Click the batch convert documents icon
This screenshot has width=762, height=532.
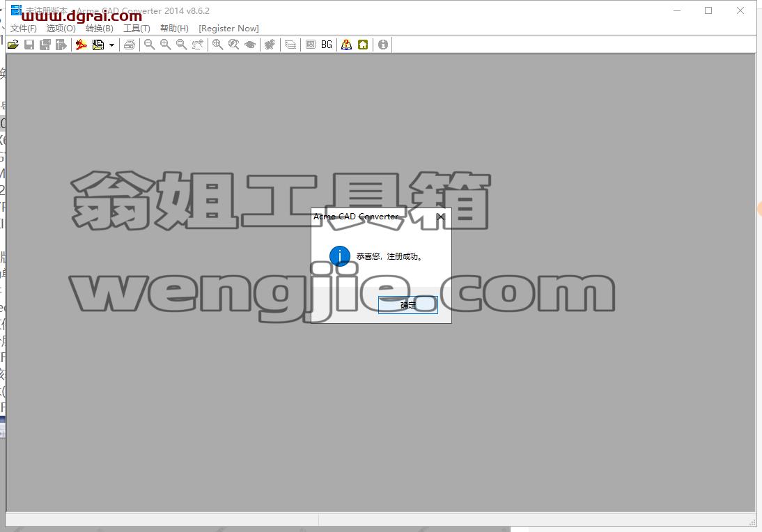click(98, 45)
